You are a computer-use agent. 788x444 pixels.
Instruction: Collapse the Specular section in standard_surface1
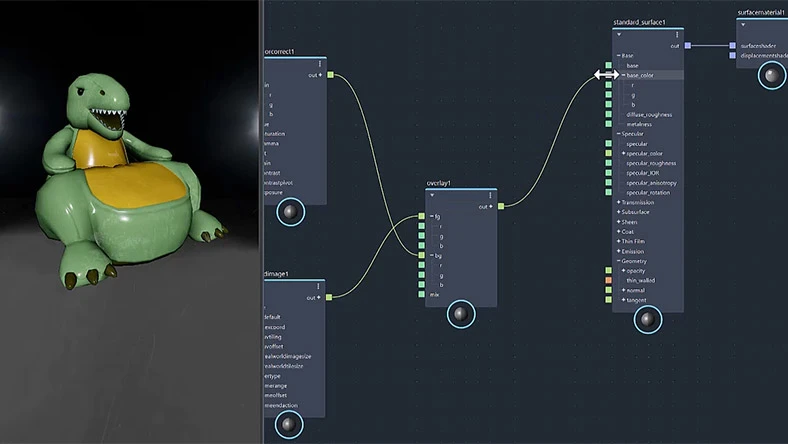(619, 134)
